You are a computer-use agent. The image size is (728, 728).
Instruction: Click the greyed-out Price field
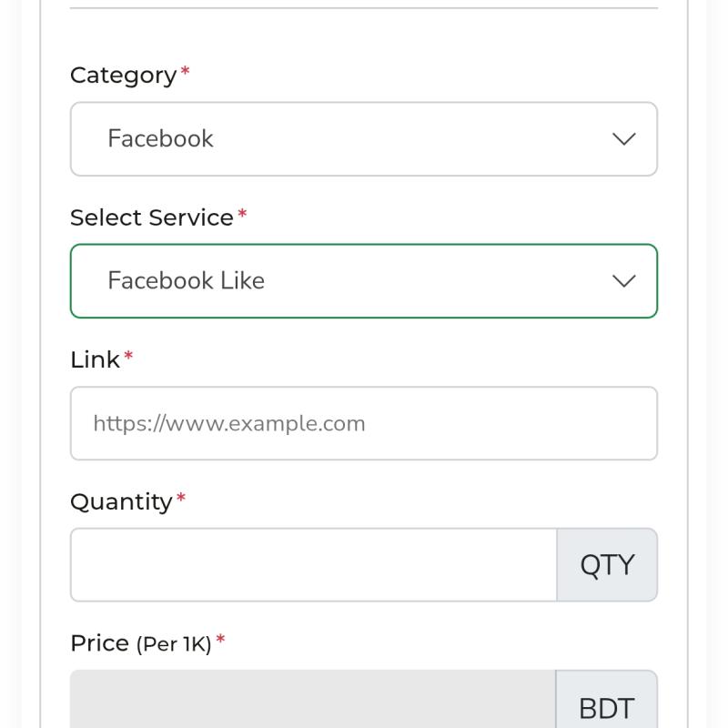313,699
